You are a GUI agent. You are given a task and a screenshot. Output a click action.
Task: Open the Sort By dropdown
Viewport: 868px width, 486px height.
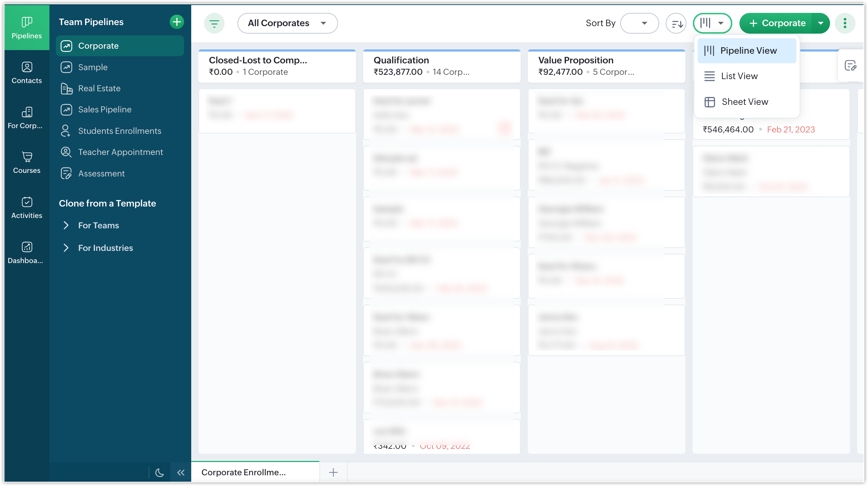point(640,23)
